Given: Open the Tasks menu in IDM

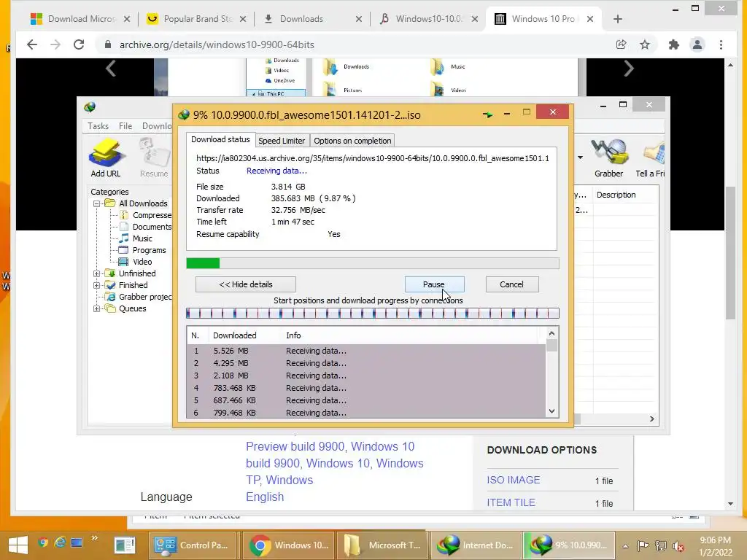Looking at the screenshot, I should point(98,125).
